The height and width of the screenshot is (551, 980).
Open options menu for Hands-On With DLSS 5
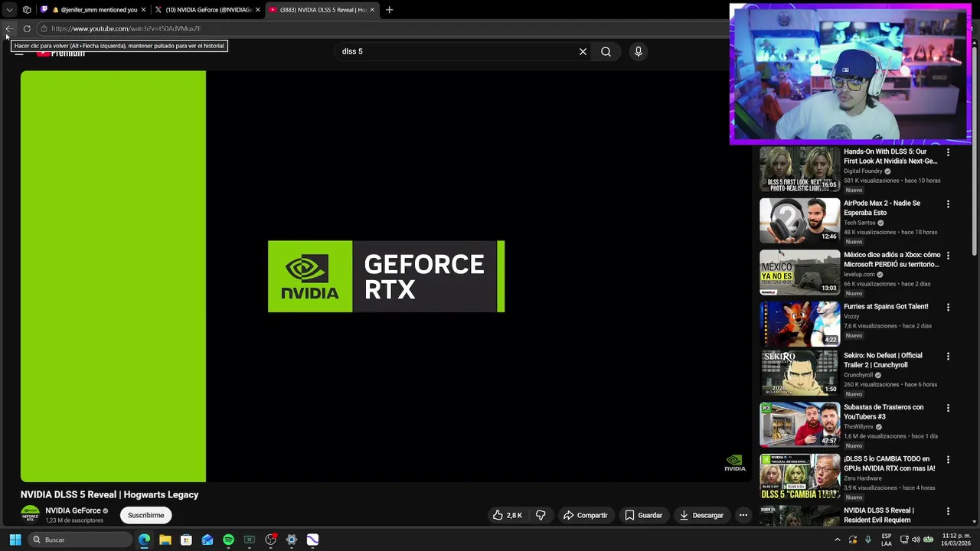point(948,152)
